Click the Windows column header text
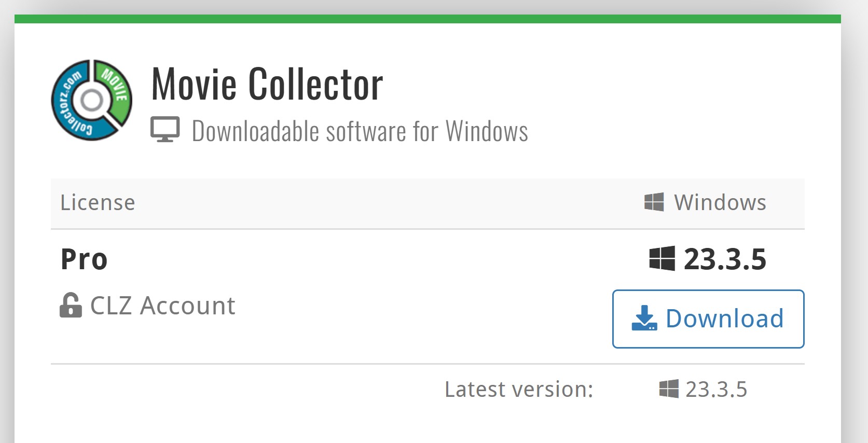This screenshot has width=868, height=443. click(720, 202)
